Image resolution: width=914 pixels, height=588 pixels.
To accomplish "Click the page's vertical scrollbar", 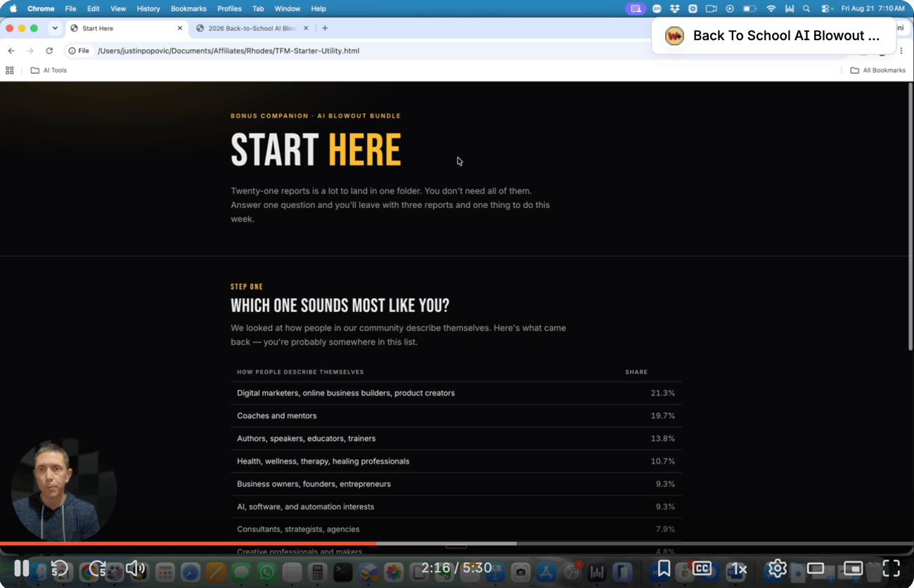I will coord(910,218).
